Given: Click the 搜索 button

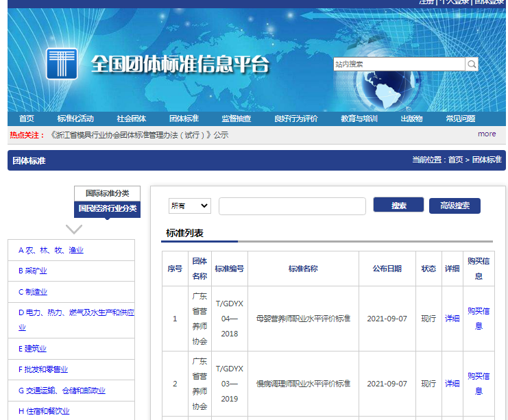Looking at the screenshot, I should pos(398,206).
